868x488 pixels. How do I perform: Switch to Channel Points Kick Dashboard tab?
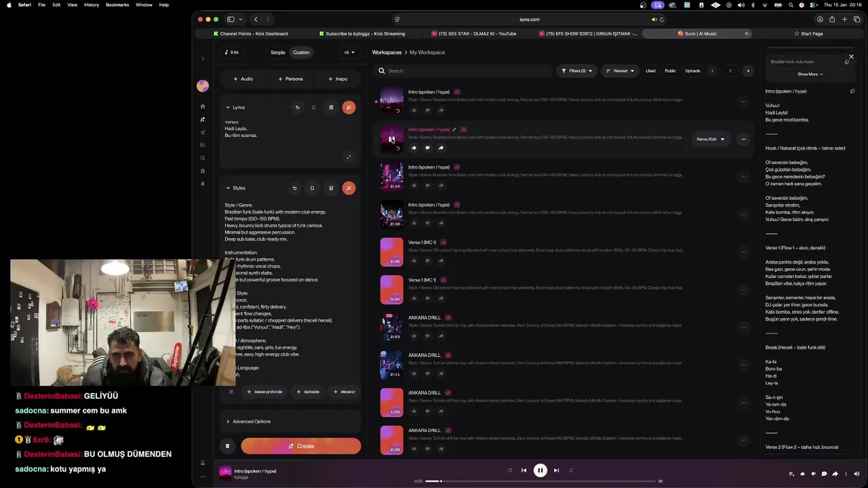pos(250,33)
